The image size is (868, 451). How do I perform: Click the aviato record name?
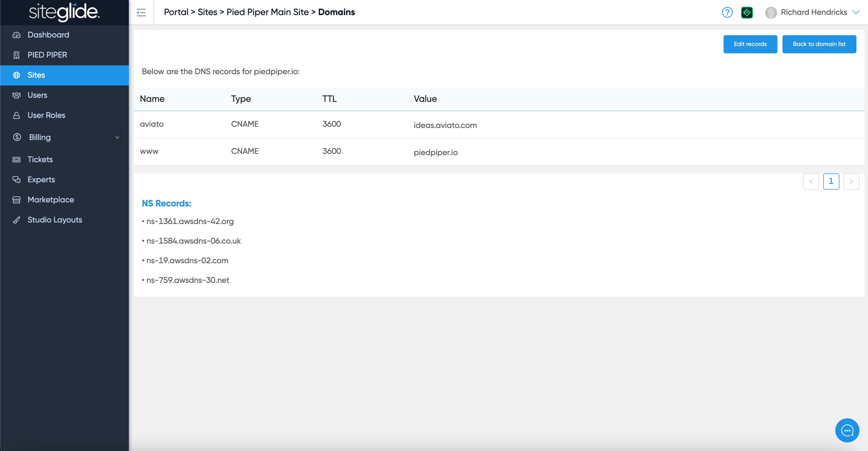(x=152, y=124)
